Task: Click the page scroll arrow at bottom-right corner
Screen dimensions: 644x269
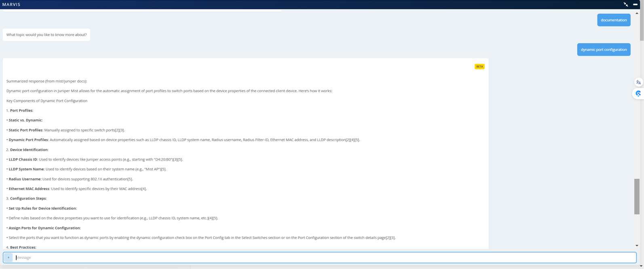Action: click(641, 266)
